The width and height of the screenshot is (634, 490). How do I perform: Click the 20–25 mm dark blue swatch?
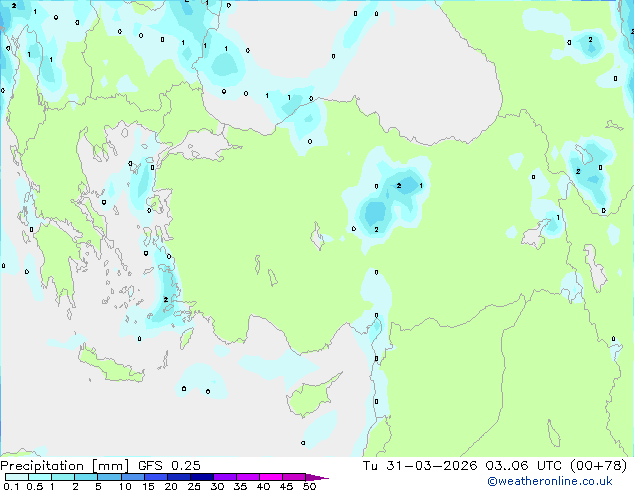[x=178, y=477]
